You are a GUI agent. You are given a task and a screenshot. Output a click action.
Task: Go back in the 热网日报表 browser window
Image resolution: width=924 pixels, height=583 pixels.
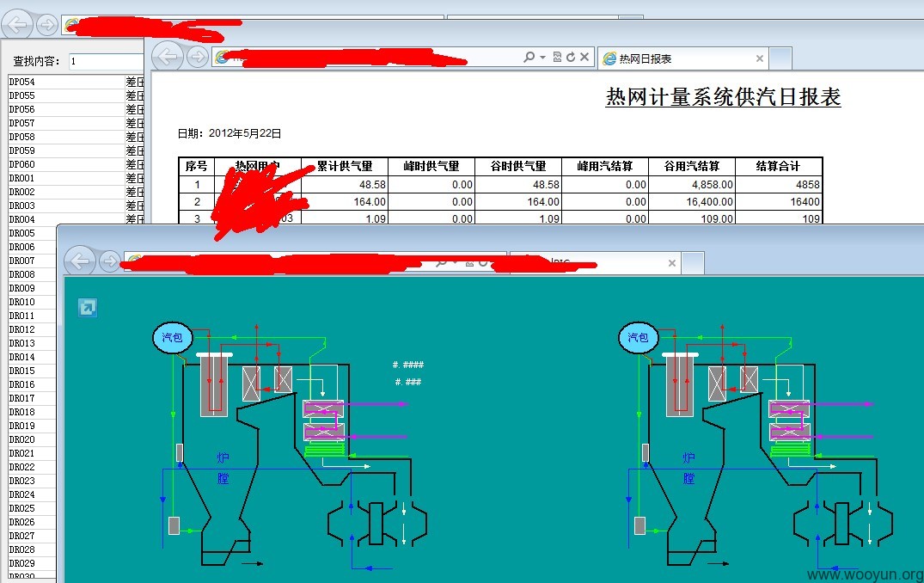pyautogui.click(x=168, y=57)
